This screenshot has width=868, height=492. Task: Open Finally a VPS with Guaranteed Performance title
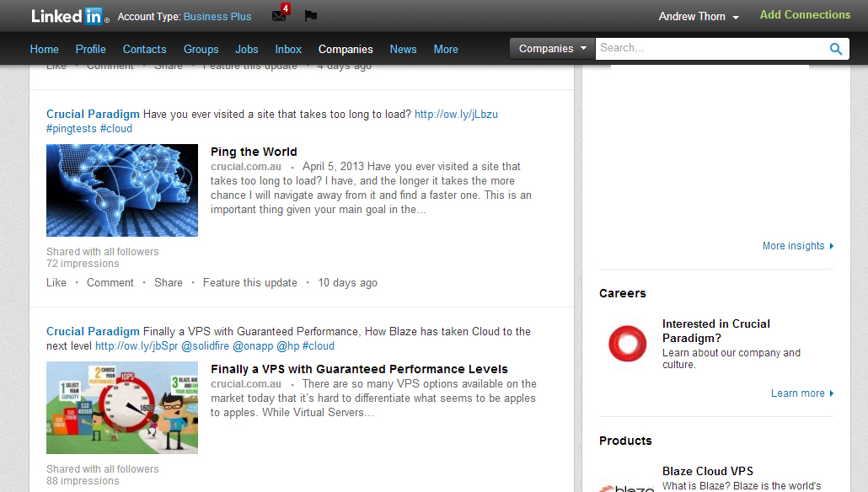pos(359,369)
